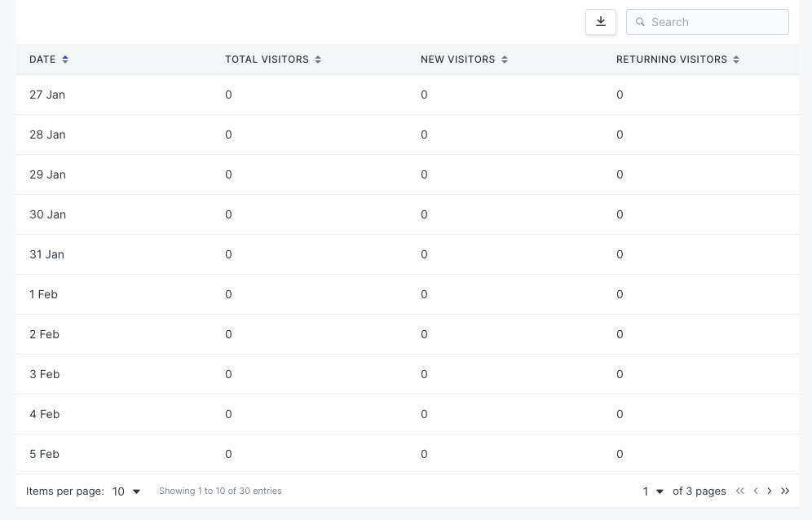
Task: Go to previous page with left arrow
Action: pos(755,491)
